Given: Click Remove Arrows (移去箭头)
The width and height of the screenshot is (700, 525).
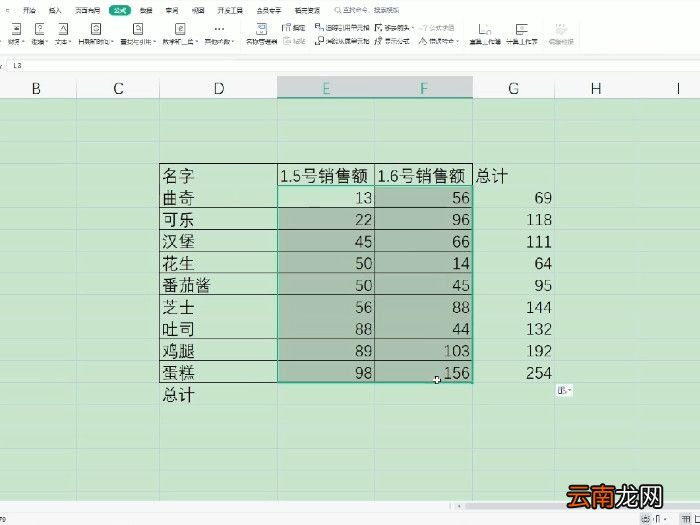Looking at the screenshot, I should coord(394,28).
